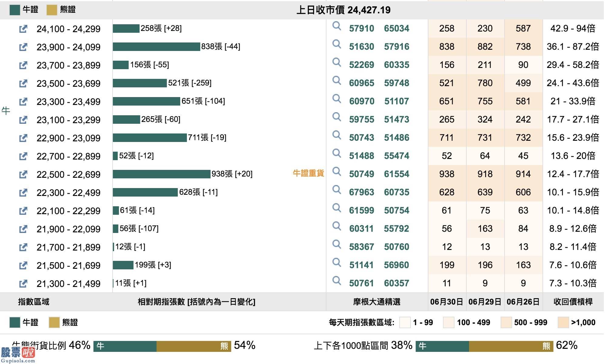Open external link icon for 22,500 - 22,699 row
The width and height of the screenshot is (605, 364).
[23, 174]
